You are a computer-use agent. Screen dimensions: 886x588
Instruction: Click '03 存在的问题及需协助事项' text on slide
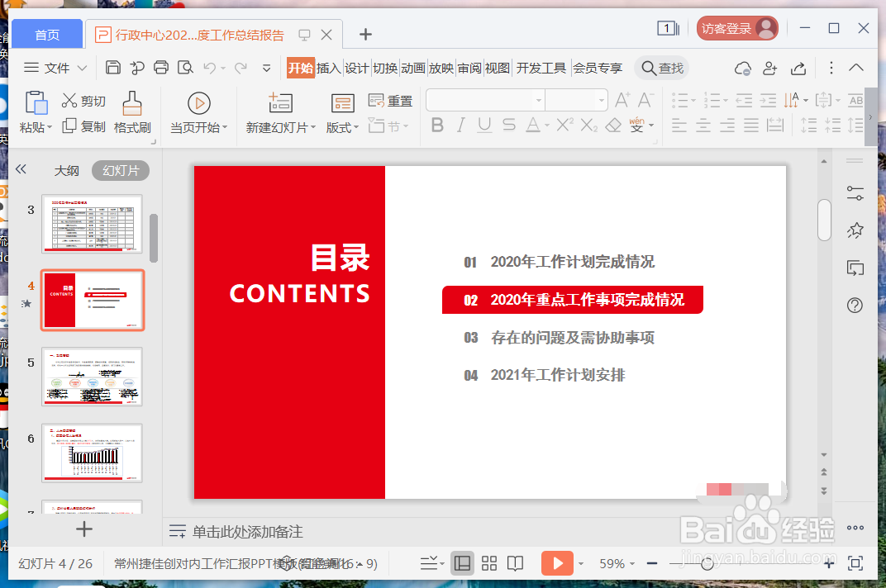coord(560,338)
